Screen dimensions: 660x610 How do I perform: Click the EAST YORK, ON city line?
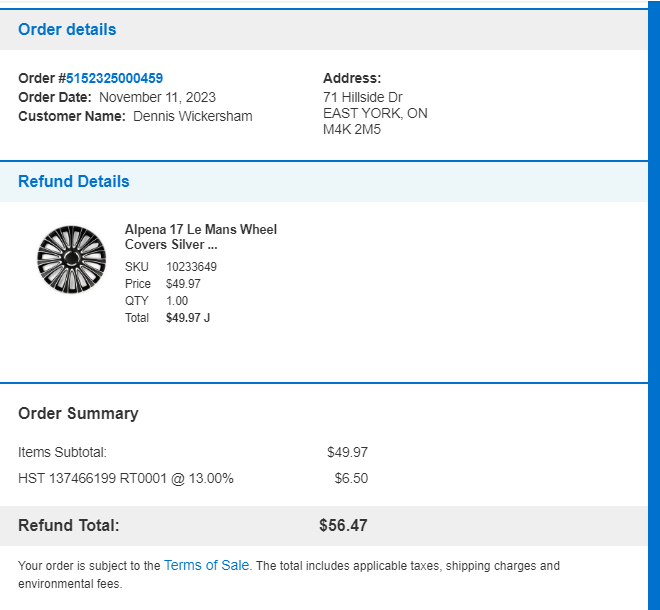coord(375,113)
